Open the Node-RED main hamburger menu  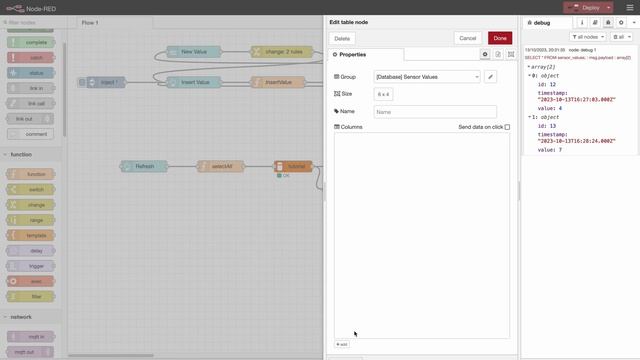(630, 8)
